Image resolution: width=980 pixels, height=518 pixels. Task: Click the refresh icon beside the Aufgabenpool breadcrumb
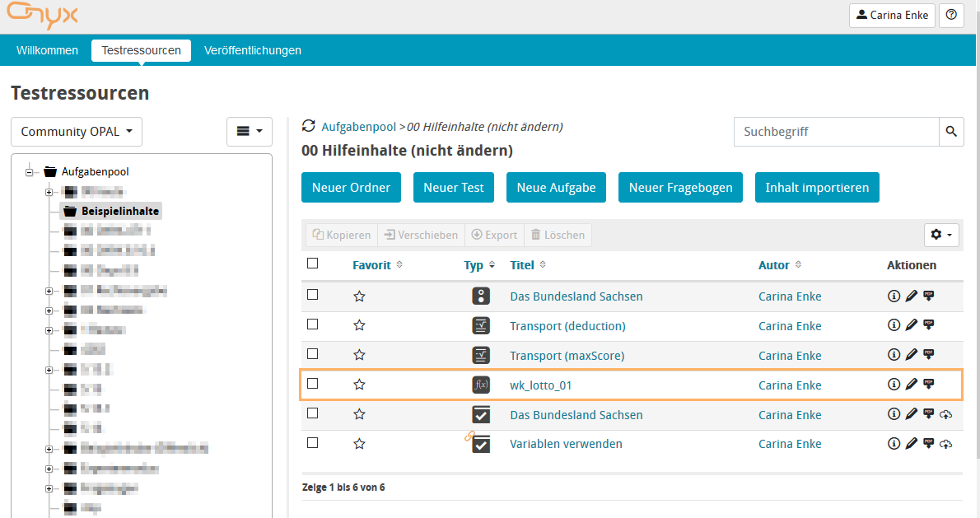click(x=309, y=126)
